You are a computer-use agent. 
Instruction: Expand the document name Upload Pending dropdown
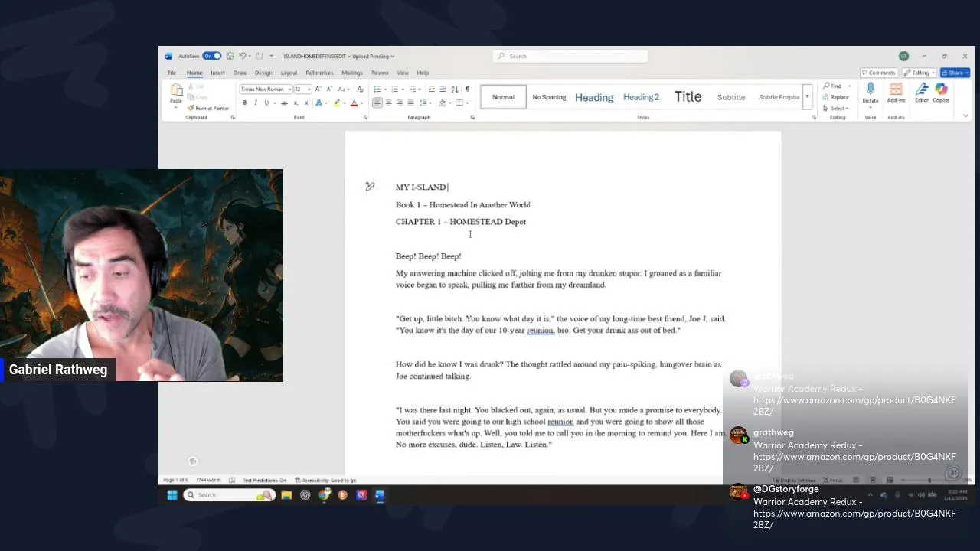point(392,56)
